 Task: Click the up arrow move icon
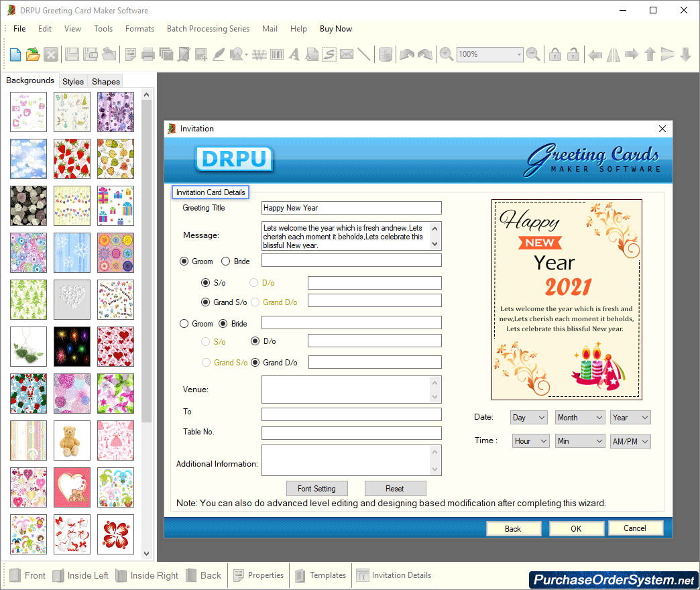[x=650, y=54]
